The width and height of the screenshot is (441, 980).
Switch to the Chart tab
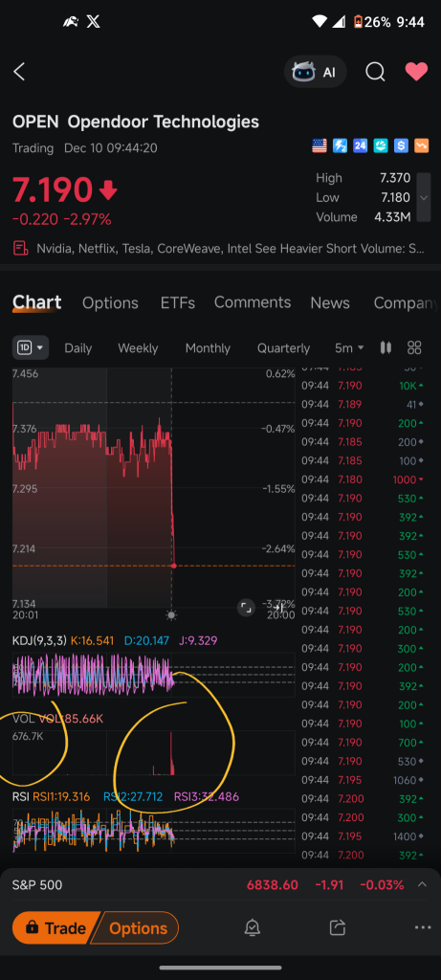37,302
